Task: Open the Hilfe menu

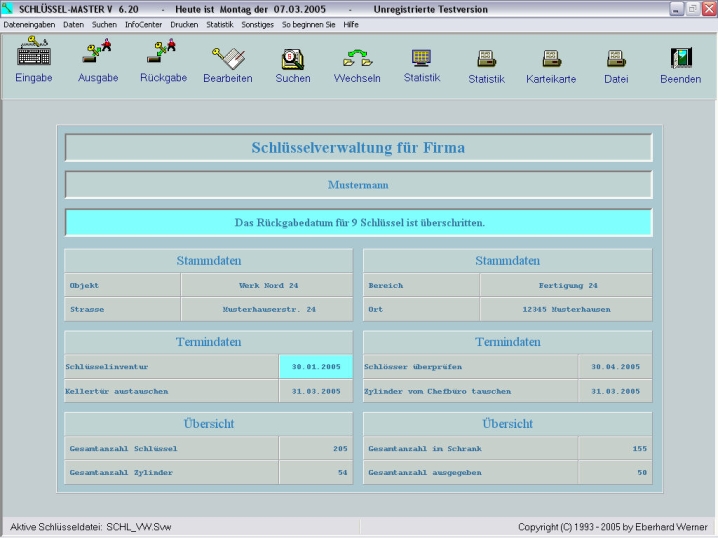Action: 351,23
